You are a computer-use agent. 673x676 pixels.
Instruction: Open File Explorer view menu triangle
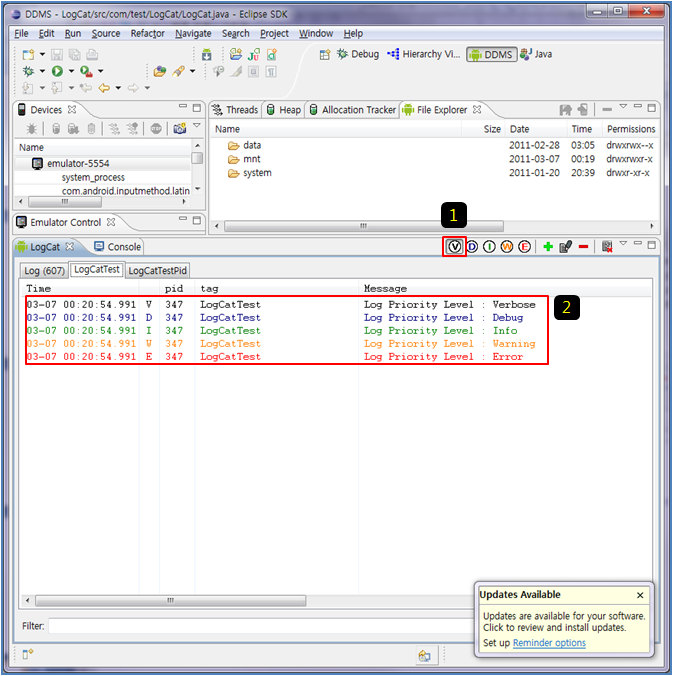coord(623,106)
